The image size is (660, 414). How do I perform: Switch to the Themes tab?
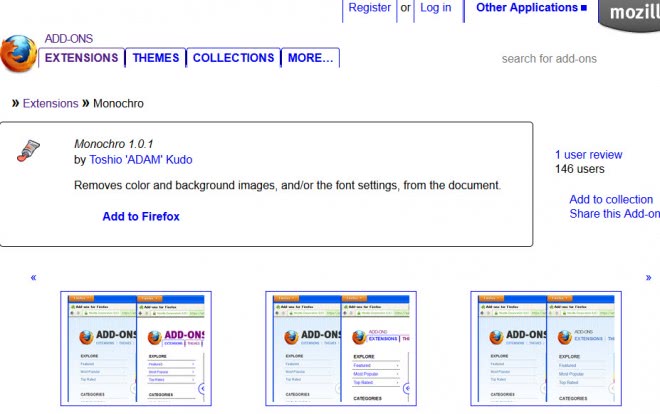coord(156,58)
